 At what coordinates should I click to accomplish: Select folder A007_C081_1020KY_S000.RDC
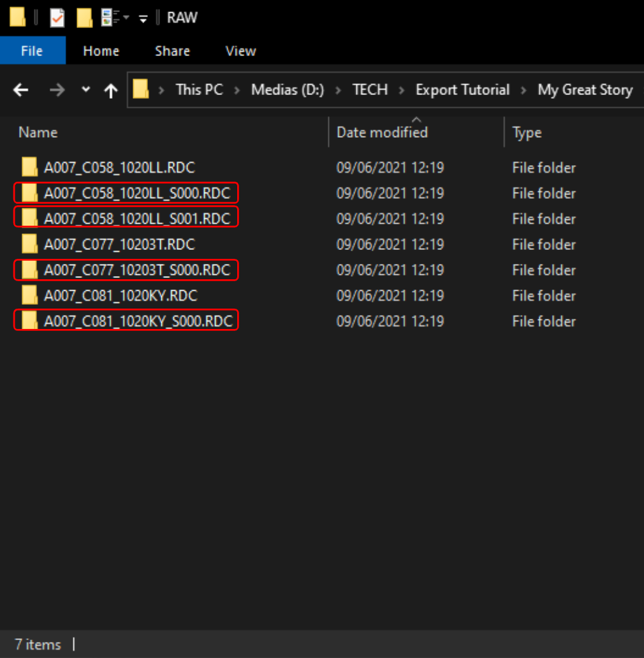138,321
